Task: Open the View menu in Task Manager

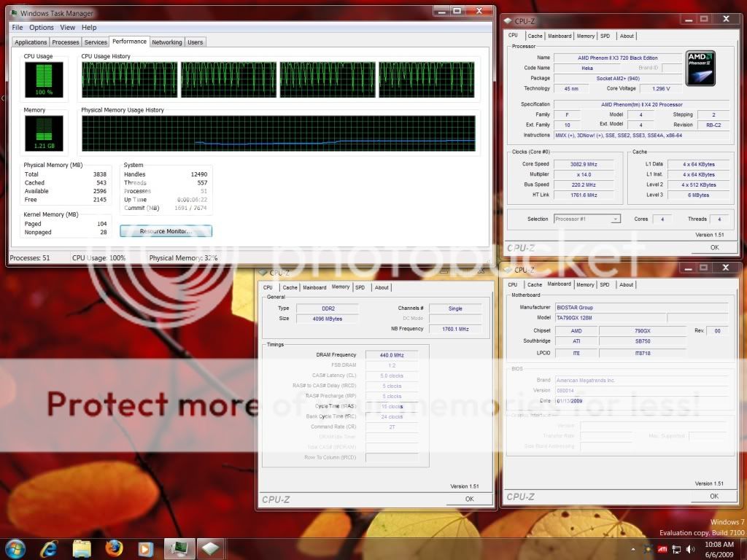Action: (68, 28)
